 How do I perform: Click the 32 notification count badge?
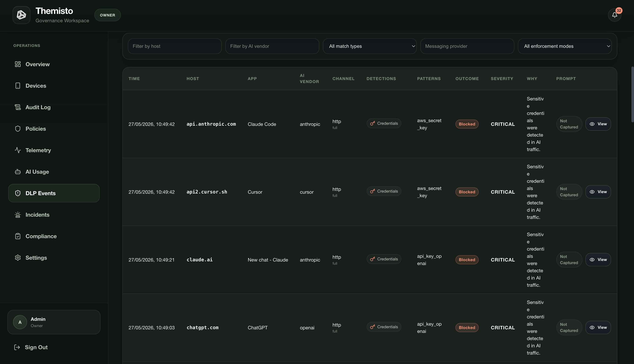[x=619, y=11]
